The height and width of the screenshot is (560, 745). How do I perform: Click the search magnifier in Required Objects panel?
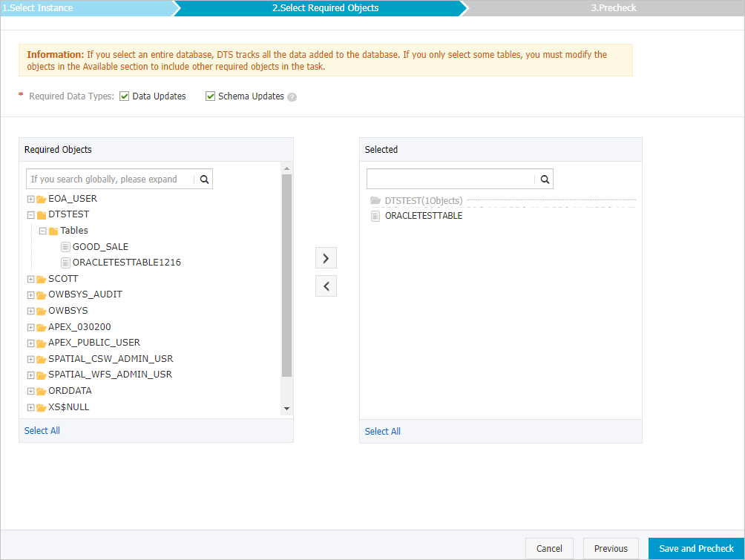204,179
